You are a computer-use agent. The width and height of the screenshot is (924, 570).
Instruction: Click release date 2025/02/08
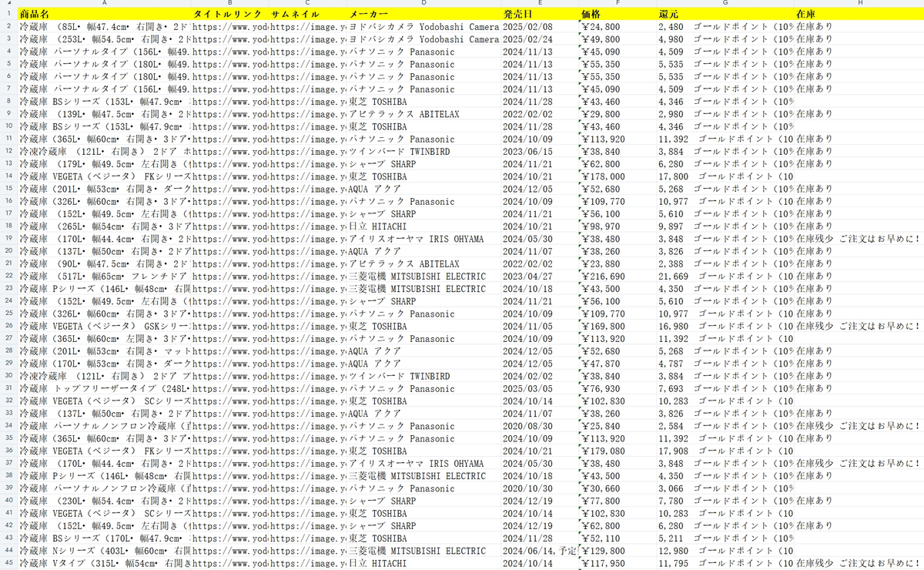pos(540,27)
